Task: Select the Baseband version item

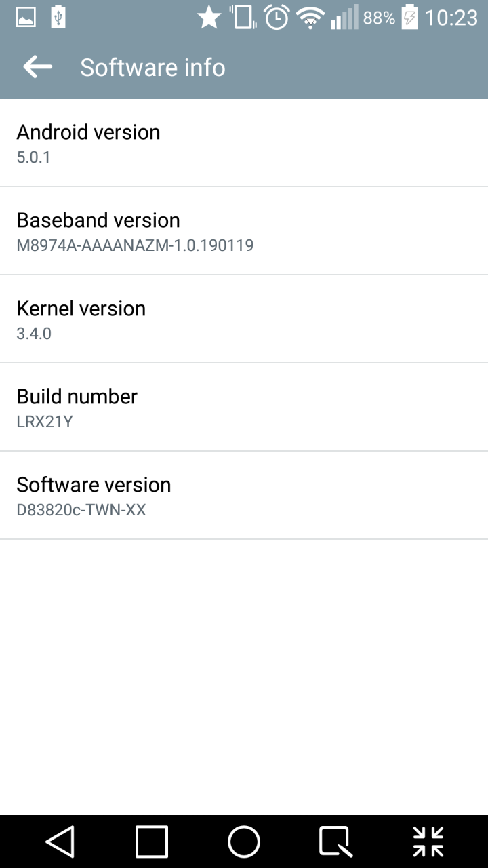Action: click(244, 231)
